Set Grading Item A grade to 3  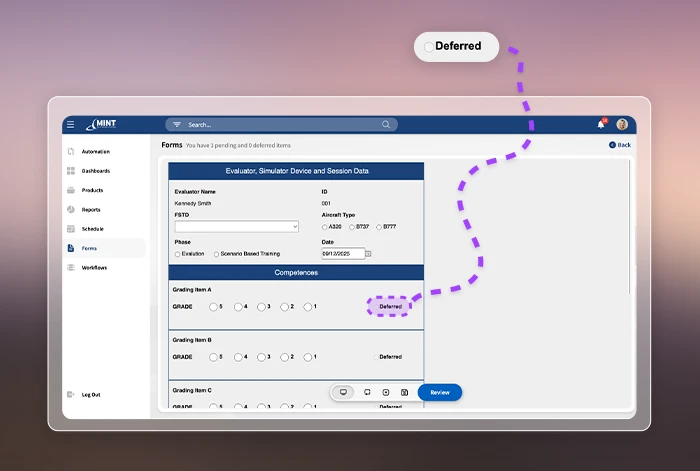pos(261,307)
